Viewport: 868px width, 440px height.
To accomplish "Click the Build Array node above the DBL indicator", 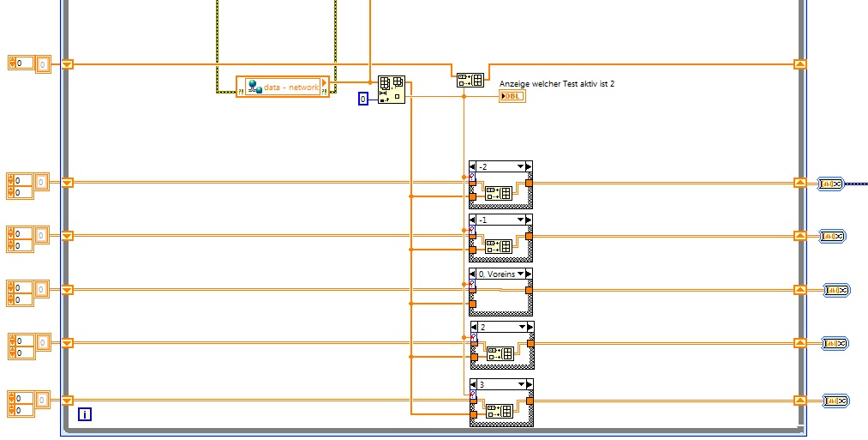I will [470, 80].
